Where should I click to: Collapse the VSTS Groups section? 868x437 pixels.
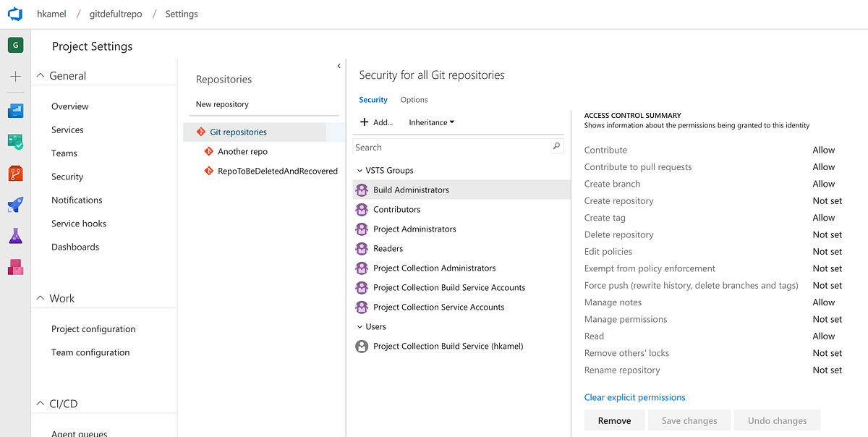[x=359, y=170]
